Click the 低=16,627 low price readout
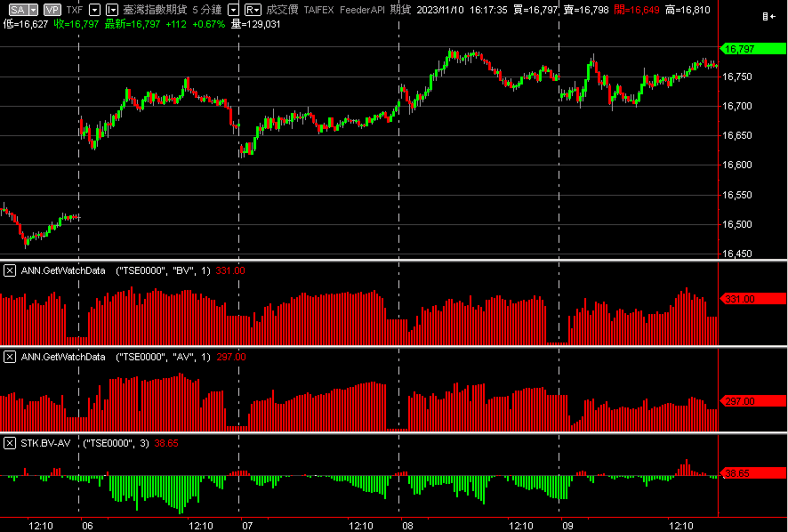788x532 pixels. pyautogui.click(x=26, y=24)
